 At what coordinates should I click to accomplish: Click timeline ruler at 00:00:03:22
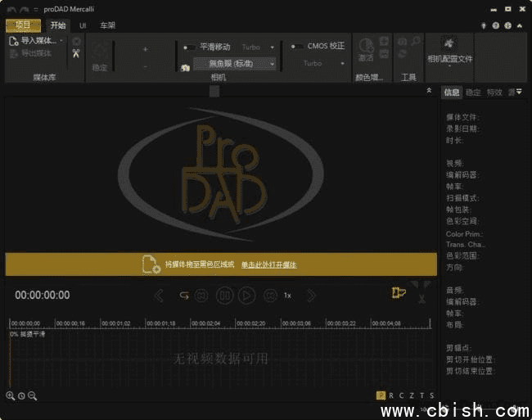341,323
